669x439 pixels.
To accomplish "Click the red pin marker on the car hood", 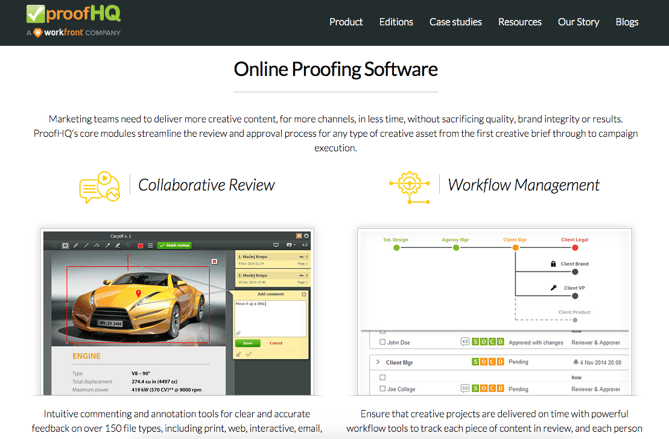I will [138, 293].
